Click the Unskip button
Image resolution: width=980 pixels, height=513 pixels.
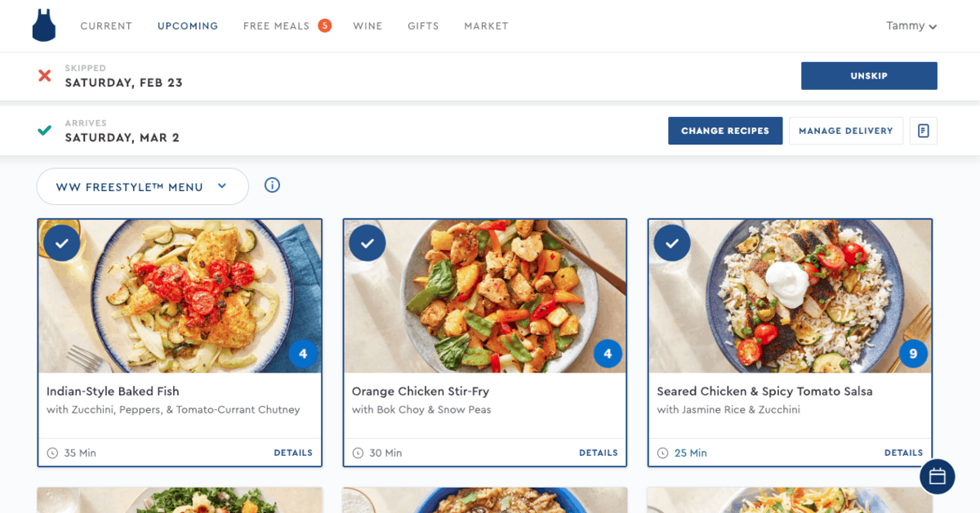coord(868,76)
